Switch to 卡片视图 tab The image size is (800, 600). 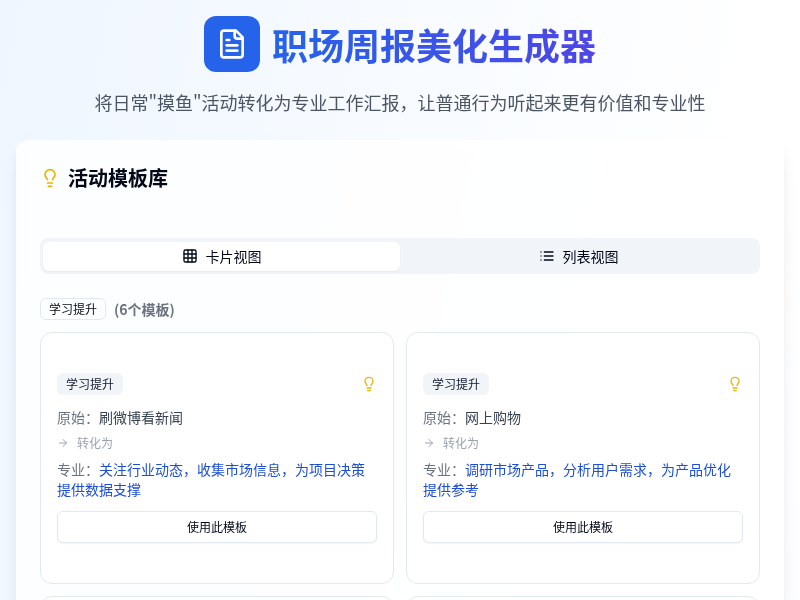221,257
